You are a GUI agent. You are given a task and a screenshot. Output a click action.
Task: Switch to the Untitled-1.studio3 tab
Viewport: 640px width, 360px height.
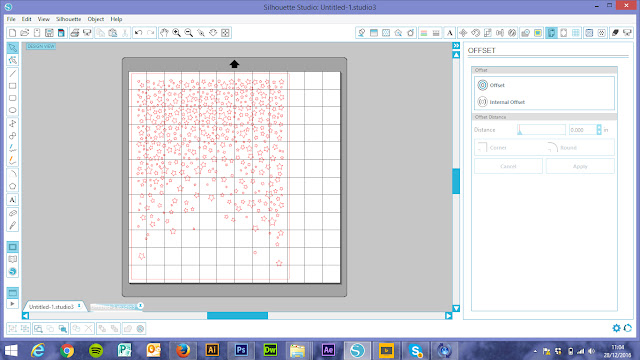click(x=51, y=307)
